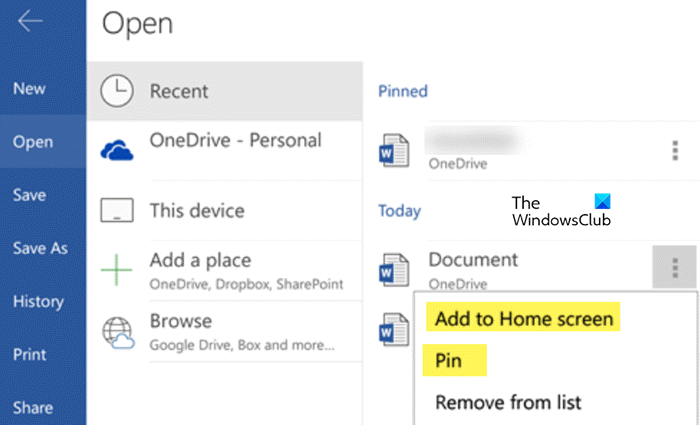Click the This device monitor icon
This screenshot has width=700, height=425.
pyautogui.click(x=118, y=210)
